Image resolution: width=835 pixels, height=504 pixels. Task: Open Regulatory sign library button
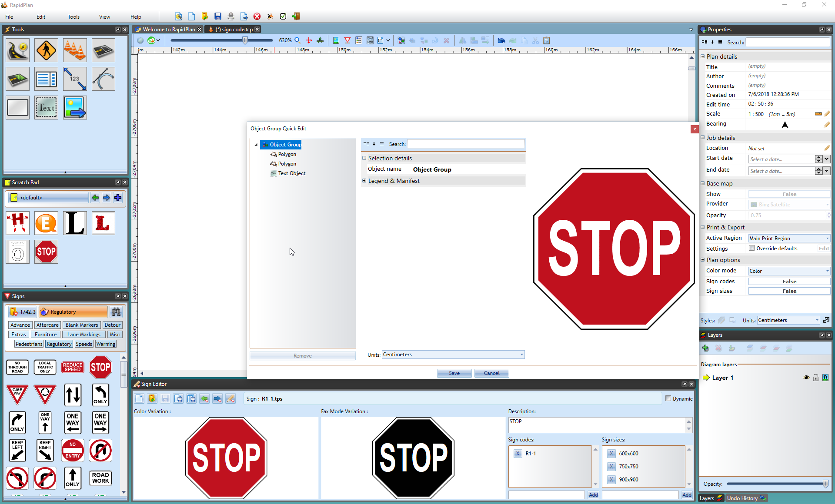(x=73, y=312)
